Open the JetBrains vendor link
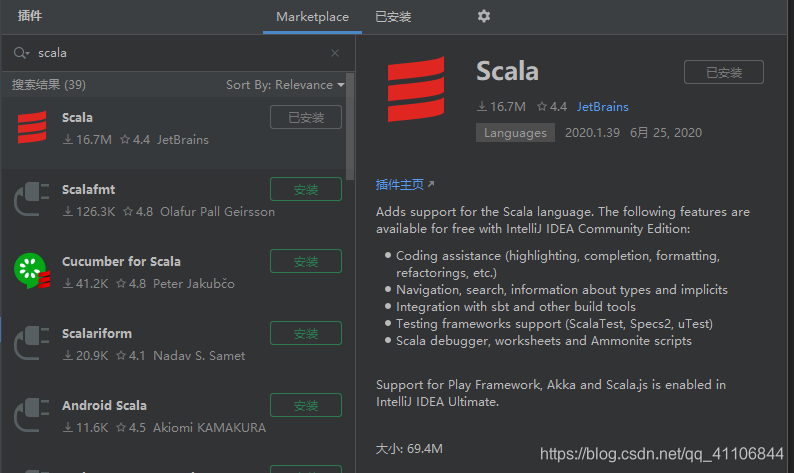Screen dimensions: 794x473 [x=603, y=107]
